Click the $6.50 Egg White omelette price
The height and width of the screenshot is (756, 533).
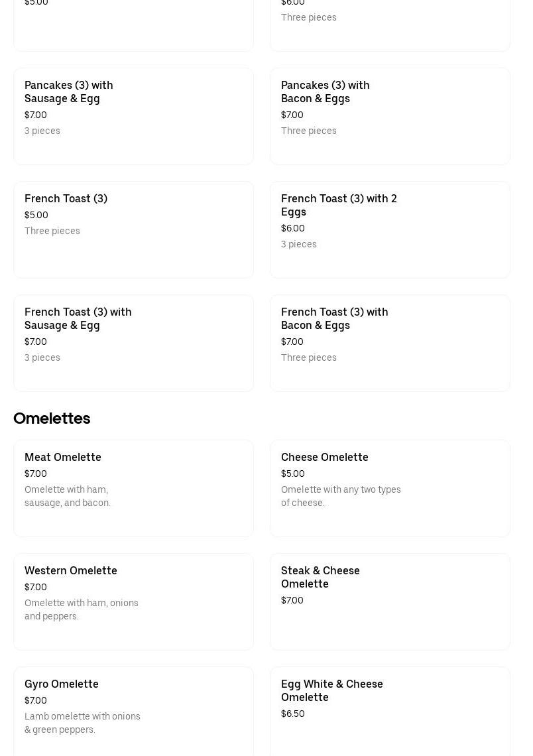[x=292, y=714]
